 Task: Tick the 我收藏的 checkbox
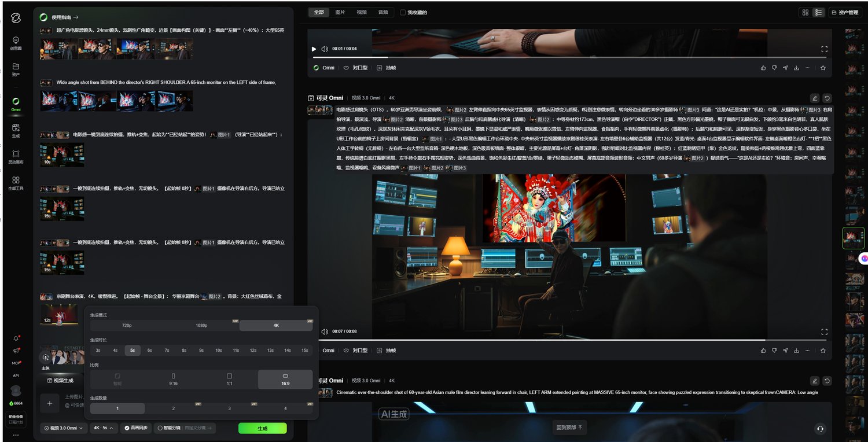[403, 12]
